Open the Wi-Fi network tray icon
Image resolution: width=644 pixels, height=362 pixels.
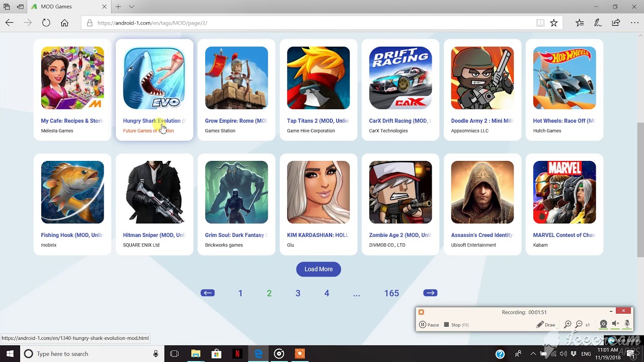(553, 354)
